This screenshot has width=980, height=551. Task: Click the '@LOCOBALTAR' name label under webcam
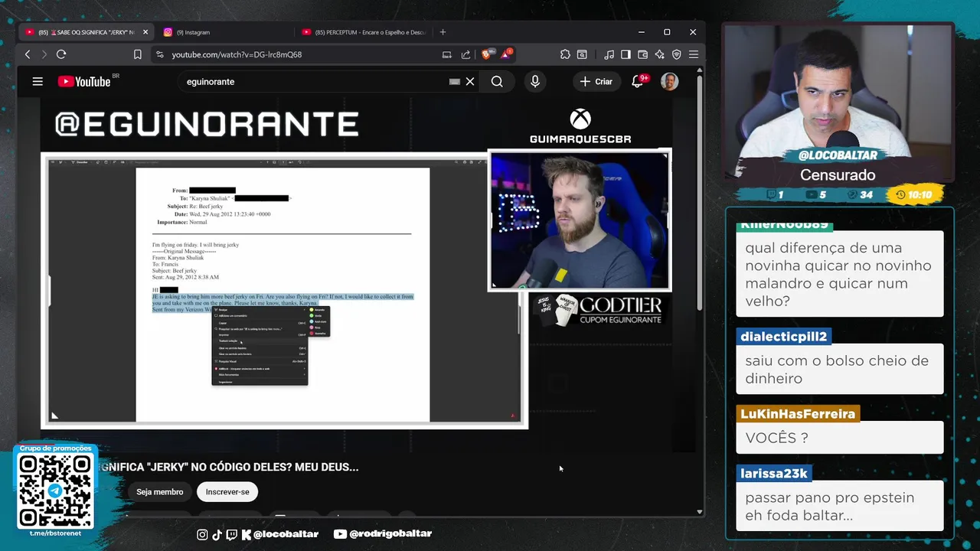point(838,155)
